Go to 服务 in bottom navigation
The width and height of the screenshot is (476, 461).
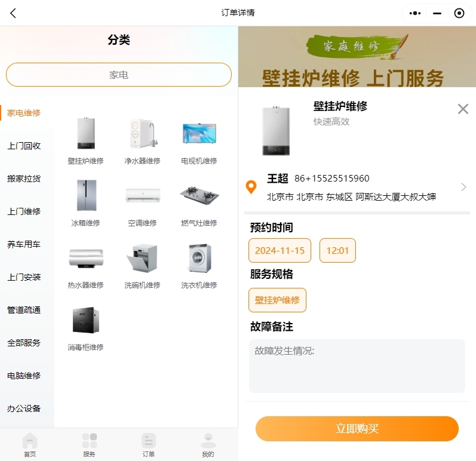[x=89, y=445]
